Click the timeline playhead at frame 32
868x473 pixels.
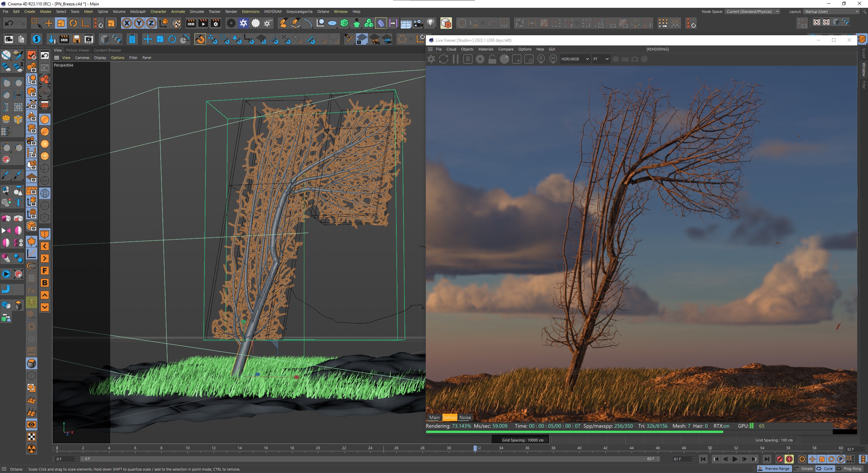[475, 448]
